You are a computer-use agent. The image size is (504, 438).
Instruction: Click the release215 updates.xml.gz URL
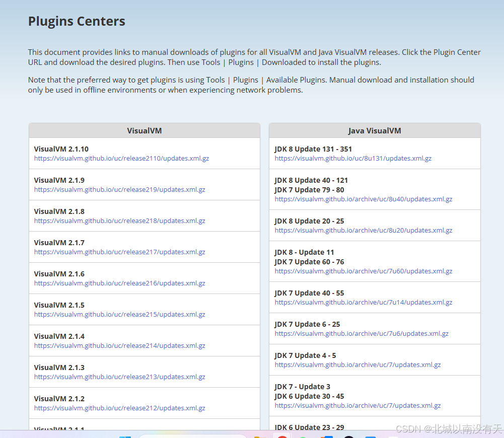(119, 314)
